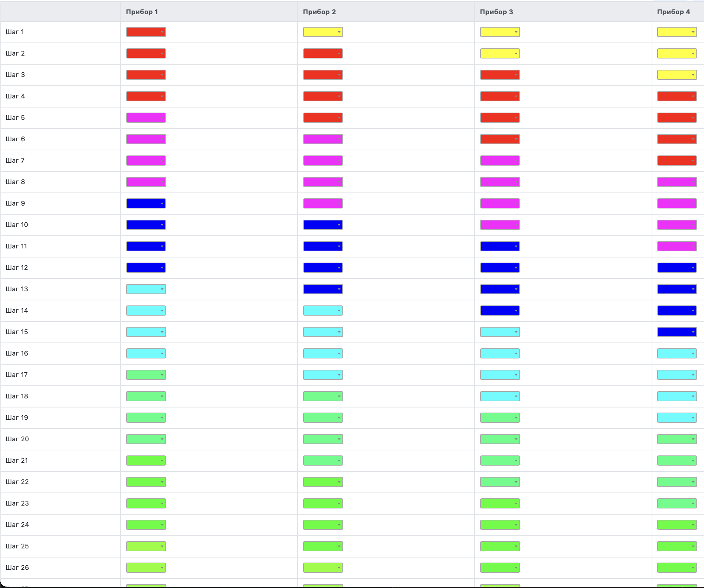The height and width of the screenshot is (588, 704).
Task: Select the Шаг 23 row label
Action: click(x=17, y=503)
